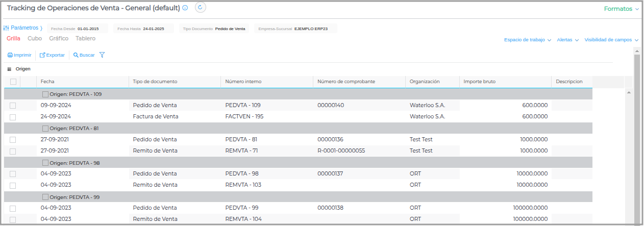
Task: Check the row for PEDVTA - 99
Action: pyautogui.click(x=13, y=209)
